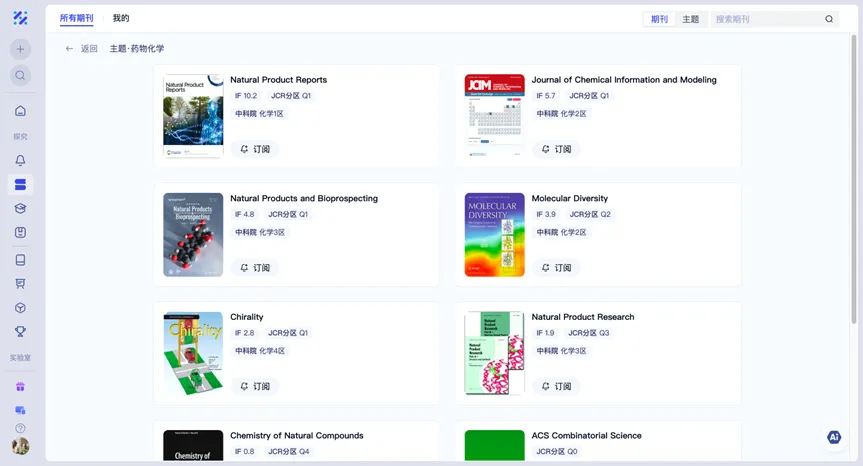Screen dimensions: 863x466
Task: Subscribe to Natural Product Reports
Action: pyautogui.click(x=255, y=149)
